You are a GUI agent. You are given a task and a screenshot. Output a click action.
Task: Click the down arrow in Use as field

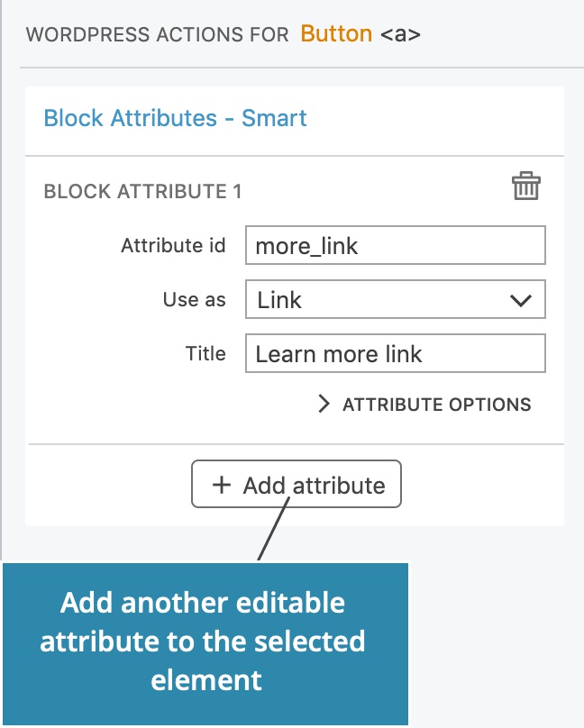click(x=521, y=300)
